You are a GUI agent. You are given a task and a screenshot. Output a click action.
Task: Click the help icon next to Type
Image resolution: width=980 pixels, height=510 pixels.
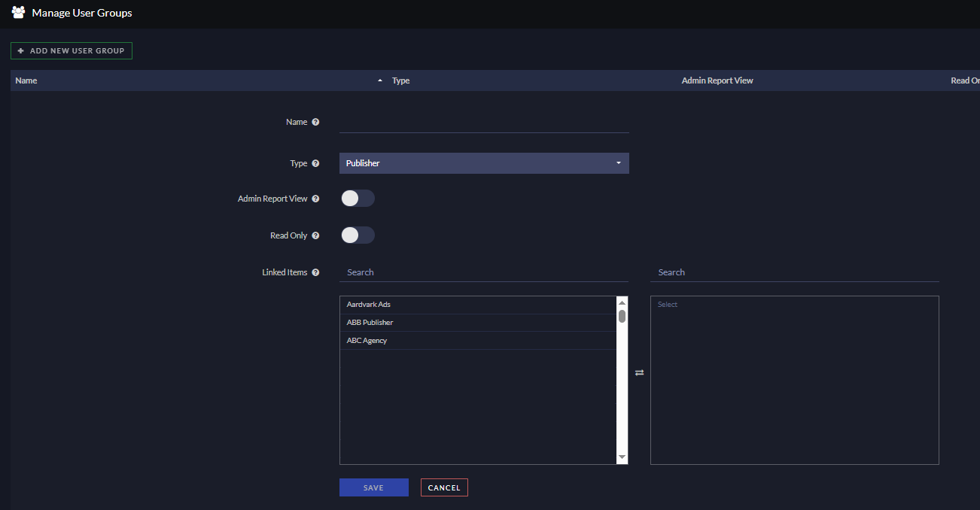coord(315,163)
